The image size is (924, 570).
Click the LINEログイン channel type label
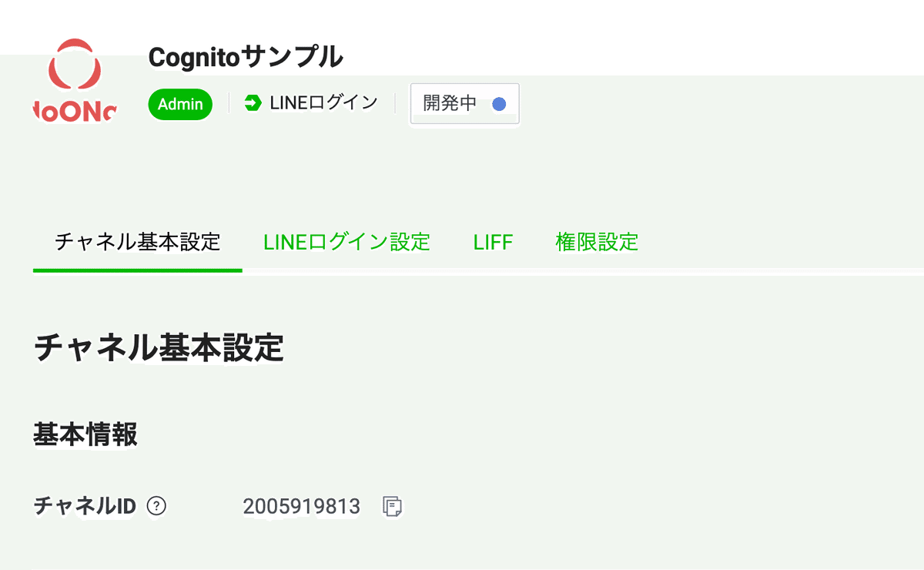(324, 102)
